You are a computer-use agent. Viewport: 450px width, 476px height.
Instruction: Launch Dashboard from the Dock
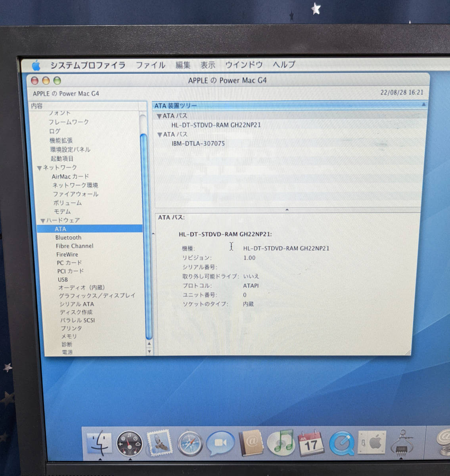click(x=130, y=443)
